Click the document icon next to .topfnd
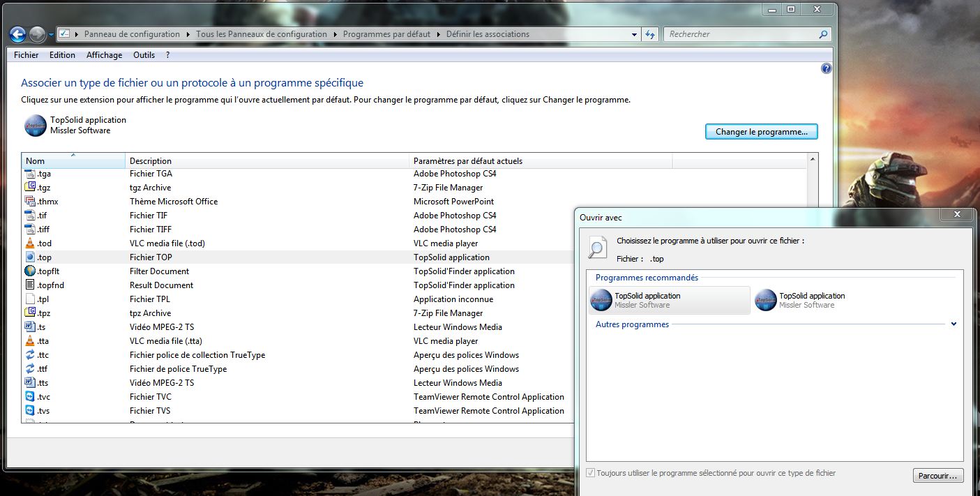The width and height of the screenshot is (980, 496). point(30,285)
